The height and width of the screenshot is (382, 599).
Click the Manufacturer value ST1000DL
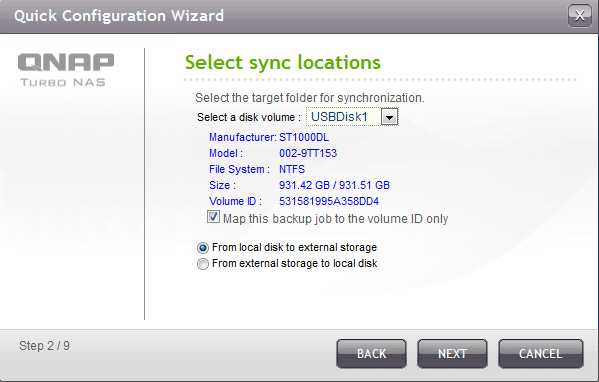click(x=304, y=137)
